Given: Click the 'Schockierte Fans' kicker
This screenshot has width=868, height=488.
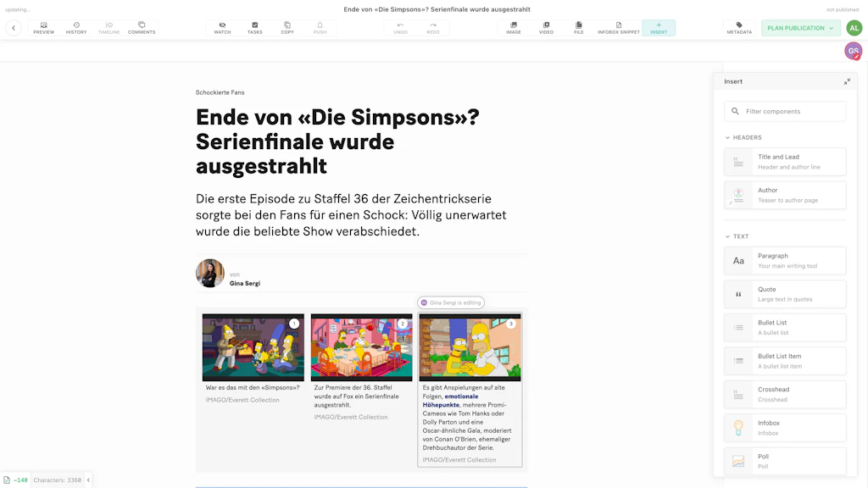Looking at the screenshot, I should click(220, 92).
